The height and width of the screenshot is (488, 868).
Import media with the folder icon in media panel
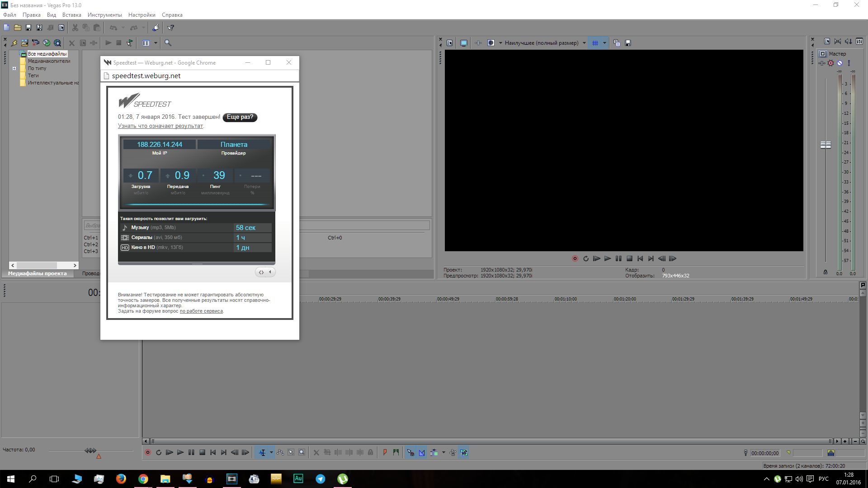tap(25, 43)
